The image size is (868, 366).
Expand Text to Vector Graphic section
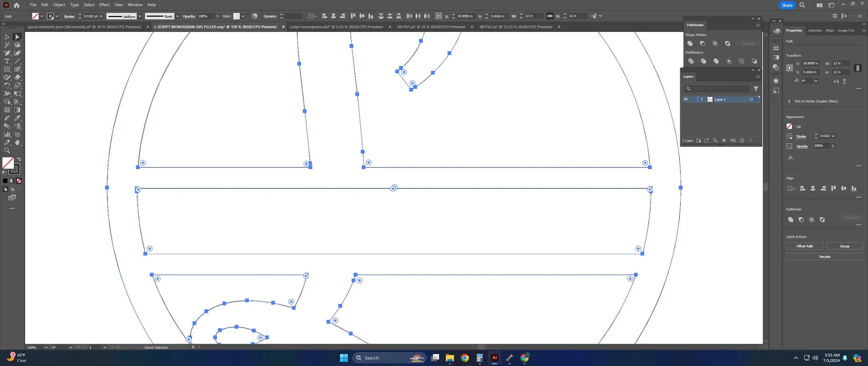(x=789, y=101)
